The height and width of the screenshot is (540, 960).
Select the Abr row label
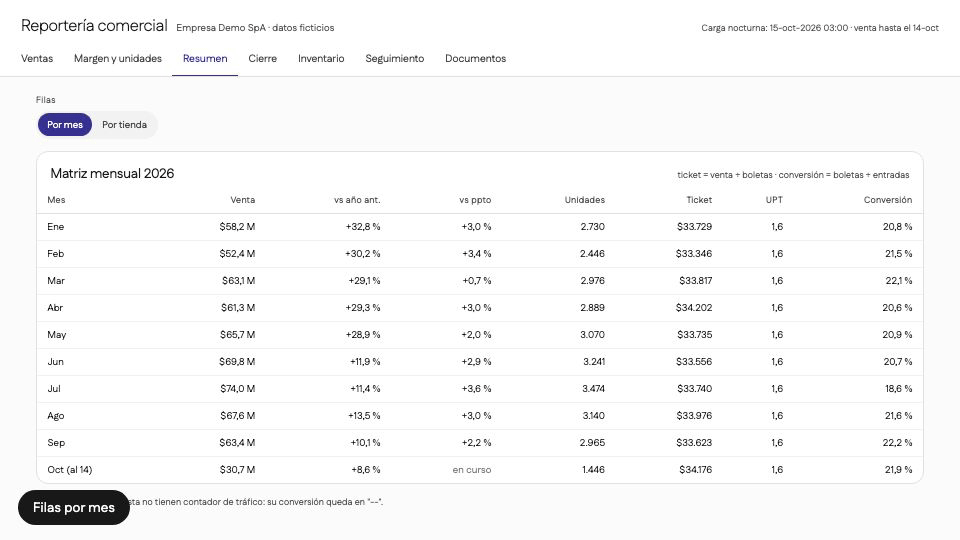pos(55,307)
